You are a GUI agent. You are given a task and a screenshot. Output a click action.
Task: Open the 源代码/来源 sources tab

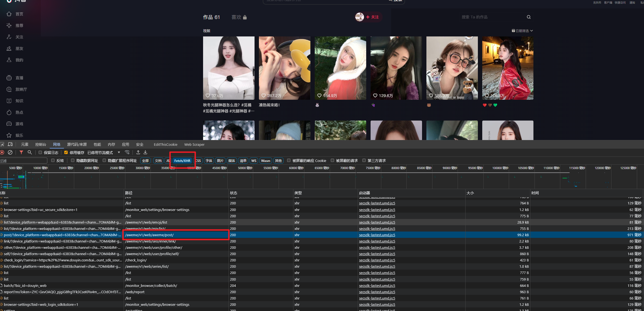77,144
